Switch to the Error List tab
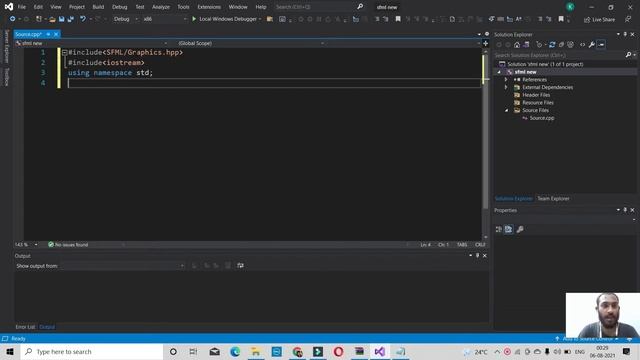 tap(25, 327)
